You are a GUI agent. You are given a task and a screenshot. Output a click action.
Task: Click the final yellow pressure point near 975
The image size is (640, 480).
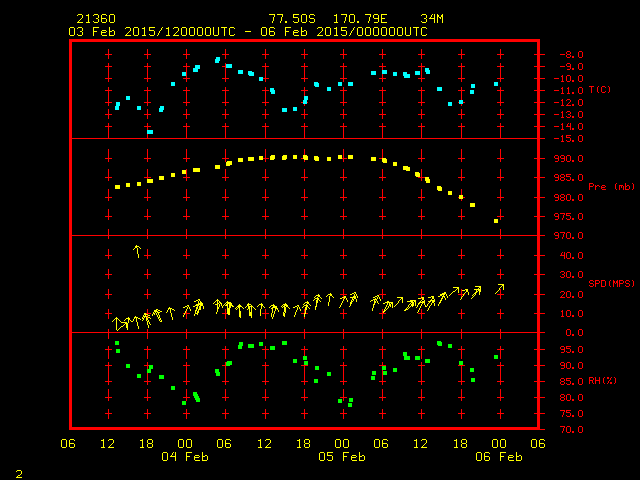click(496, 220)
